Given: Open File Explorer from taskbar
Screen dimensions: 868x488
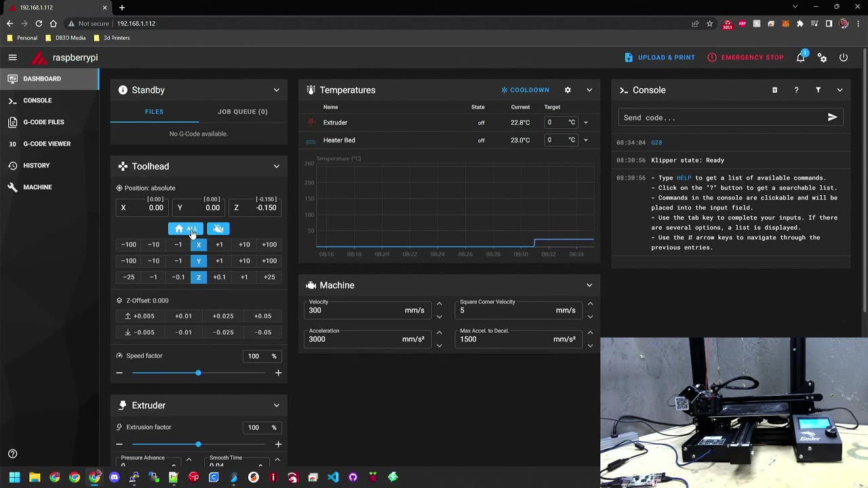Looking at the screenshot, I should (35, 477).
